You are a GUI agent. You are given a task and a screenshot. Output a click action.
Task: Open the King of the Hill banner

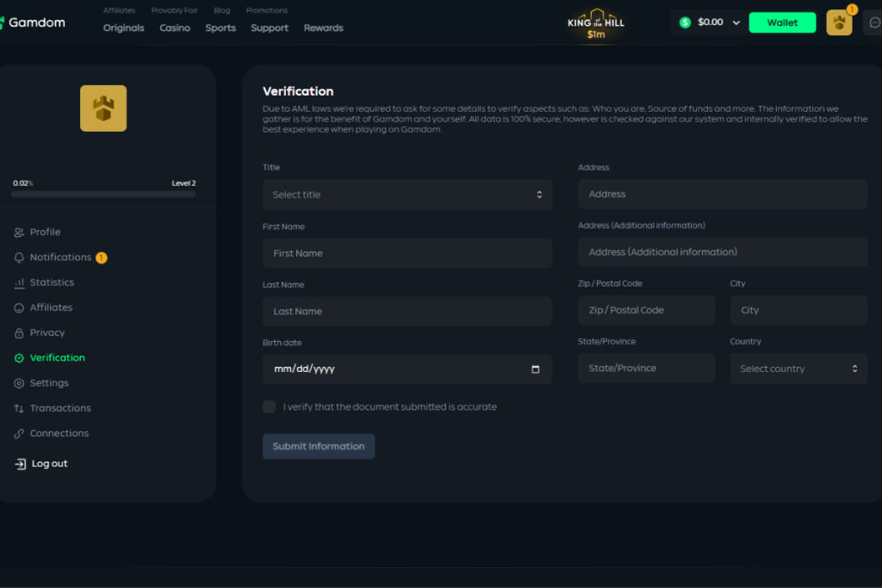coord(596,23)
